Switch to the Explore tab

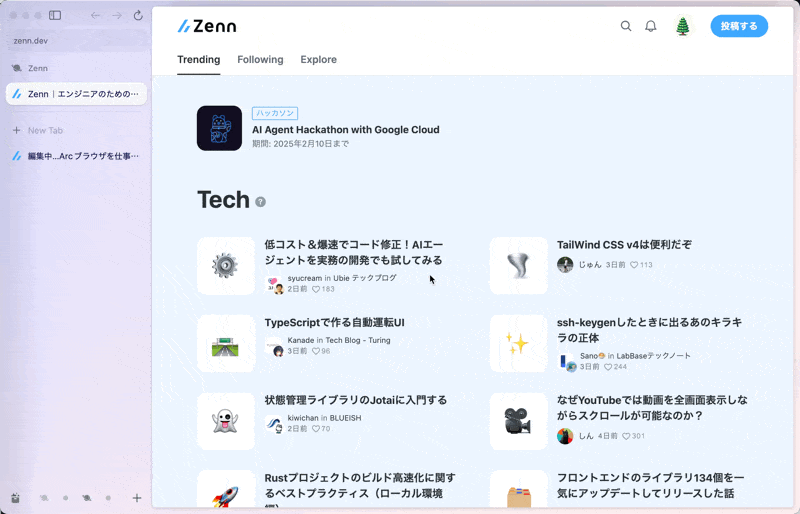(x=318, y=60)
